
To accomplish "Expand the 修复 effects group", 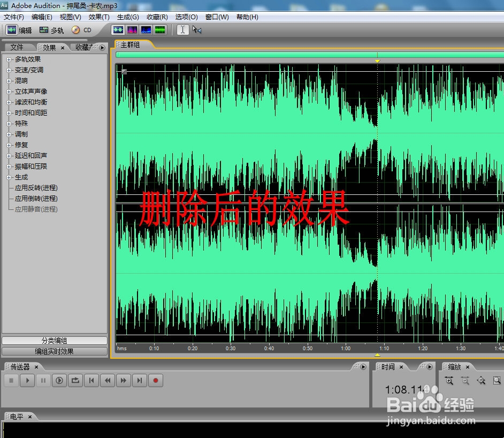I will [9, 145].
